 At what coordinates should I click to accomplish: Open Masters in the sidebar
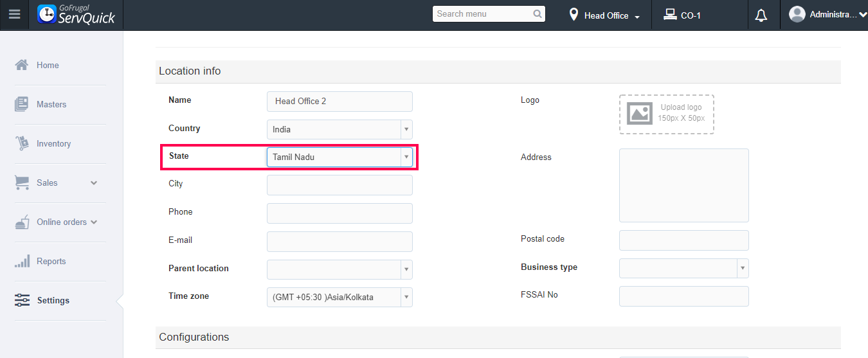tap(51, 105)
